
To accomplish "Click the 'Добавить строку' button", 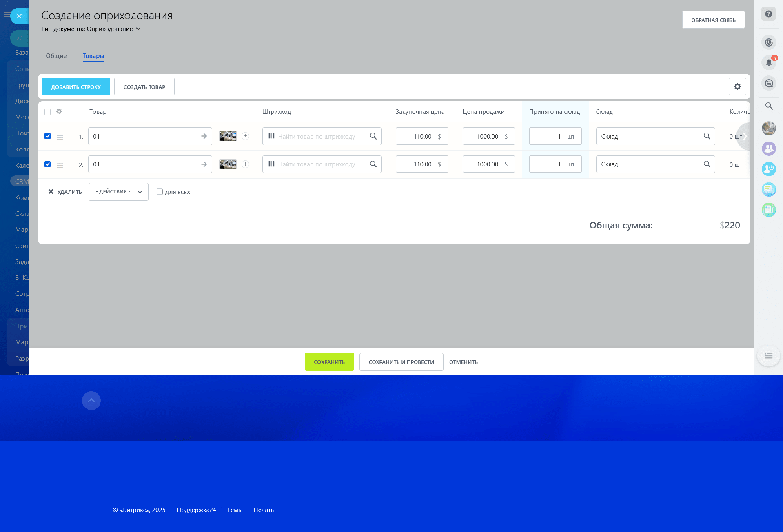I will coord(76,86).
